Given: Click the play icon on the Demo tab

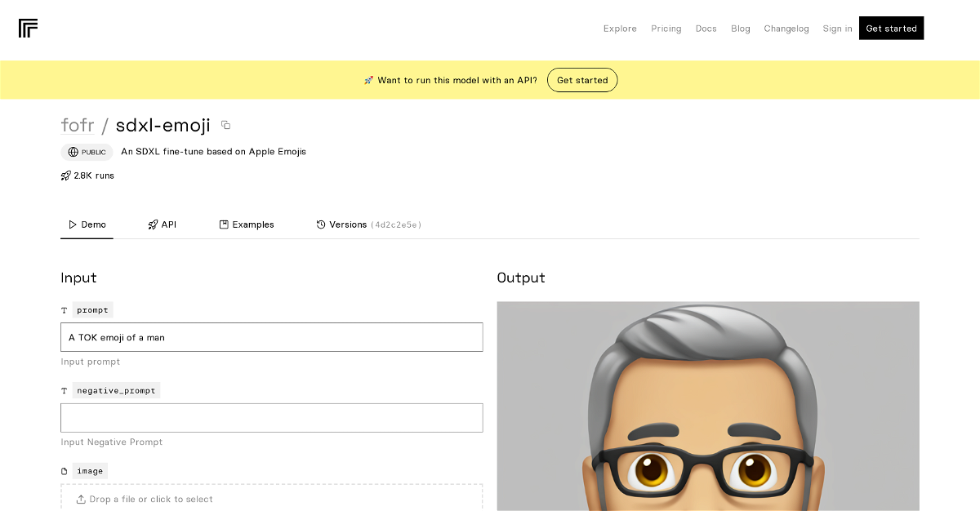Looking at the screenshot, I should pos(73,224).
